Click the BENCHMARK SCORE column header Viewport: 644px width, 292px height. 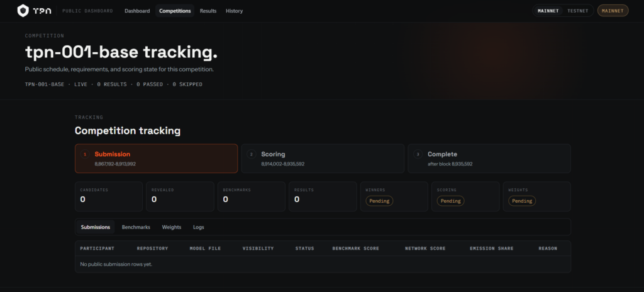pyautogui.click(x=356, y=249)
